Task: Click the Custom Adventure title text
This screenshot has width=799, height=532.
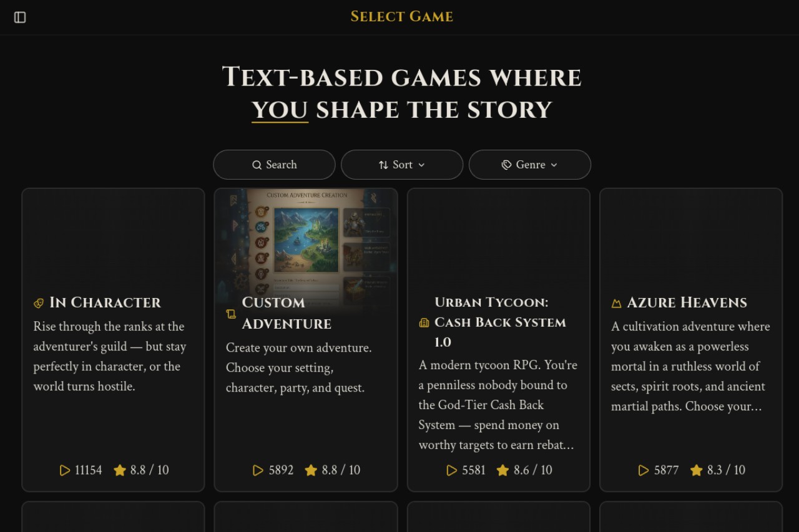Action: 287,313
